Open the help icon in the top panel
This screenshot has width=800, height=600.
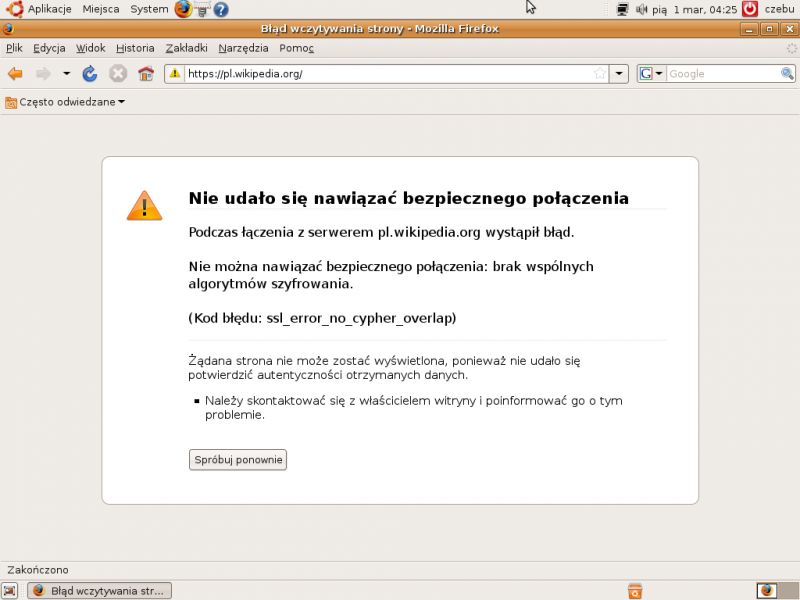pyautogui.click(x=221, y=9)
